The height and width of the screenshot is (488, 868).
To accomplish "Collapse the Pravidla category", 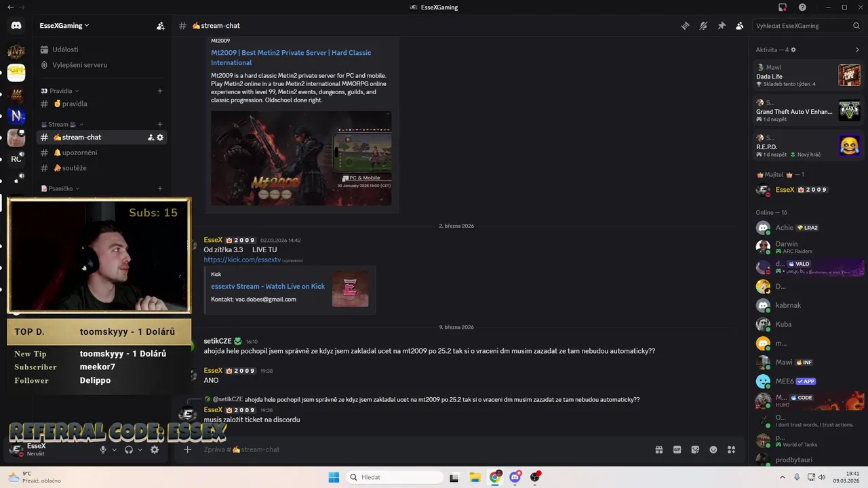I will tap(61, 91).
